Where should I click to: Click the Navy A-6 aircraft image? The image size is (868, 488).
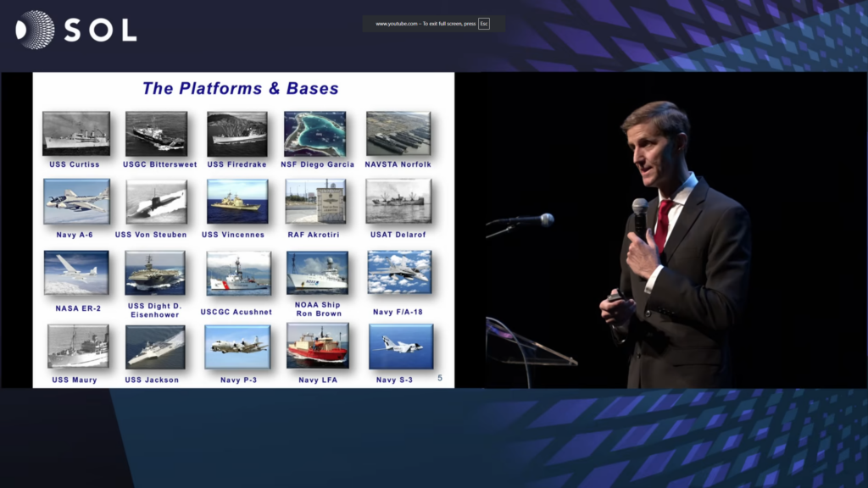(76, 202)
